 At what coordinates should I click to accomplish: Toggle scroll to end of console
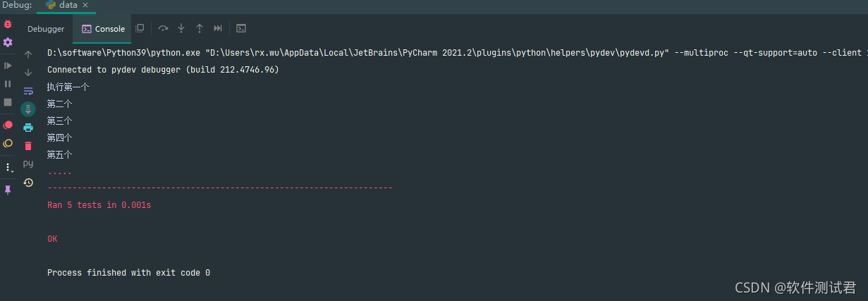[28, 109]
